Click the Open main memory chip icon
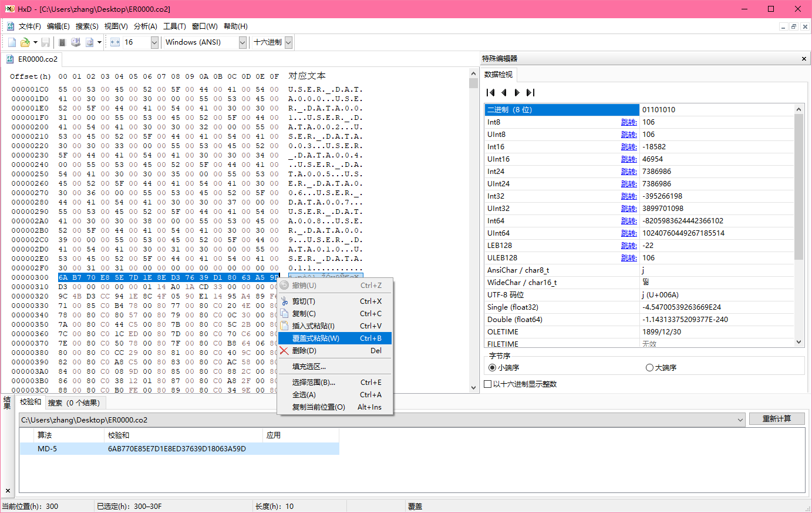 [62, 42]
